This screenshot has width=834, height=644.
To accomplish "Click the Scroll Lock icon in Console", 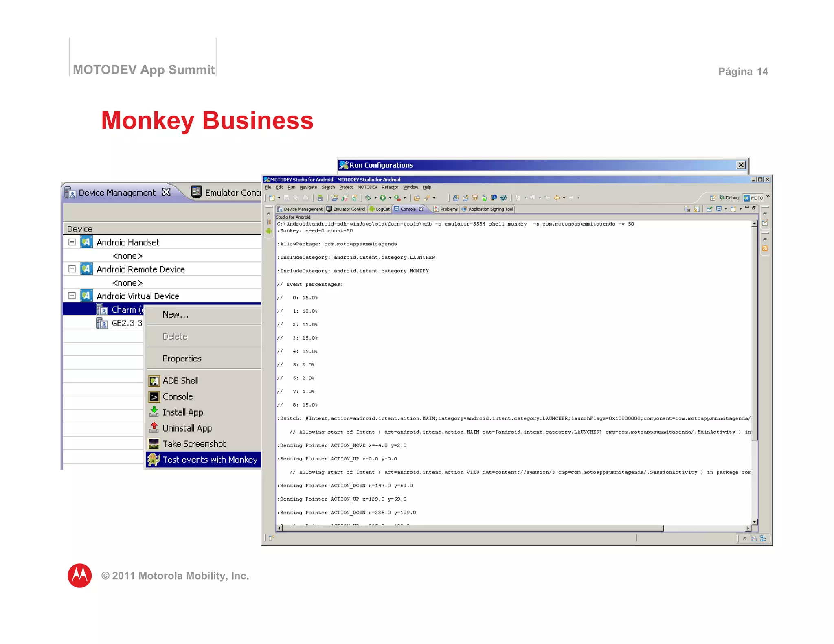I will tap(697, 209).
